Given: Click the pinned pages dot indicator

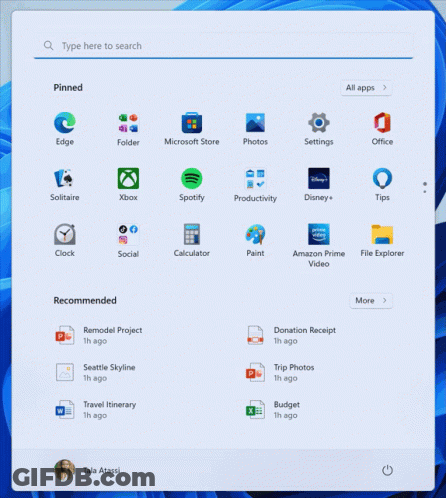Looking at the screenshot, I should coord(425,188).
